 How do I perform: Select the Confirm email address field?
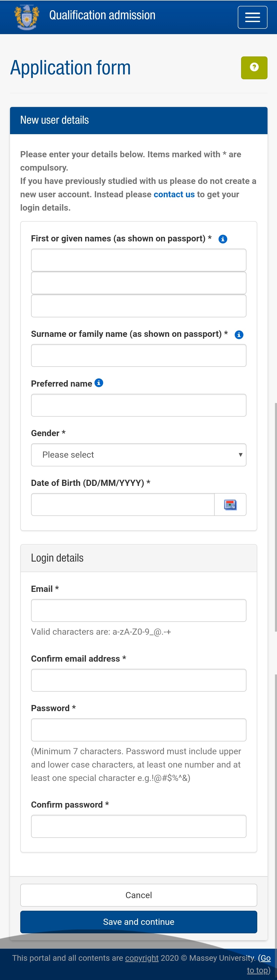(138, 680)
